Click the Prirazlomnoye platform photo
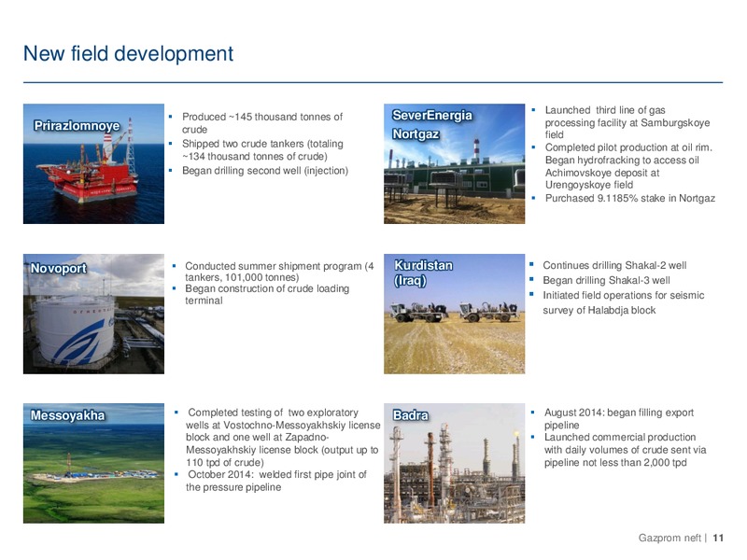 93,164
